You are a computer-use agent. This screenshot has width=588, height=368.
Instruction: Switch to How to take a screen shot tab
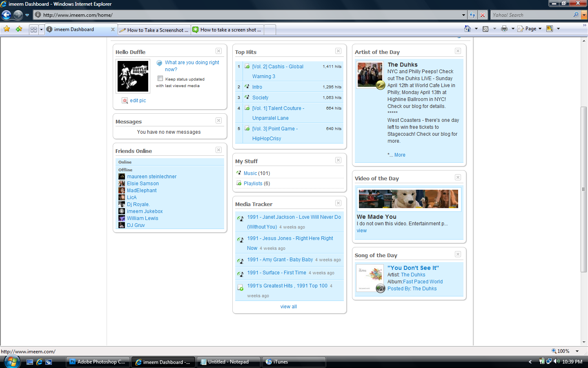pos(227,30)
